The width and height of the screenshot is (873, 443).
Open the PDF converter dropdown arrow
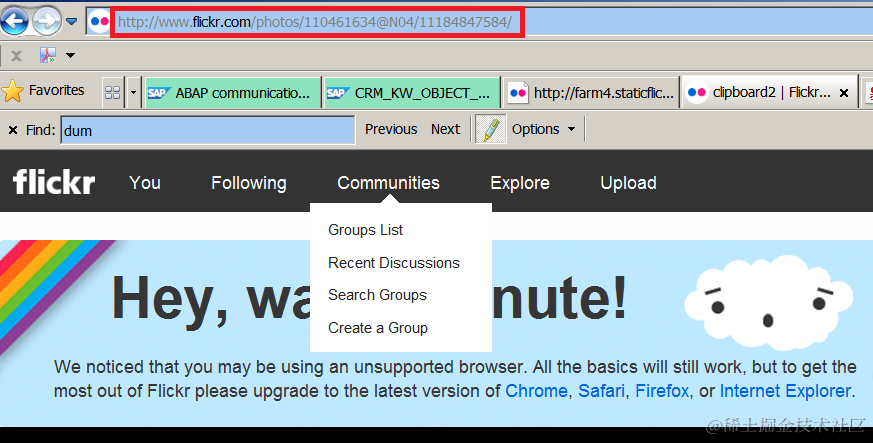(70, 55)
